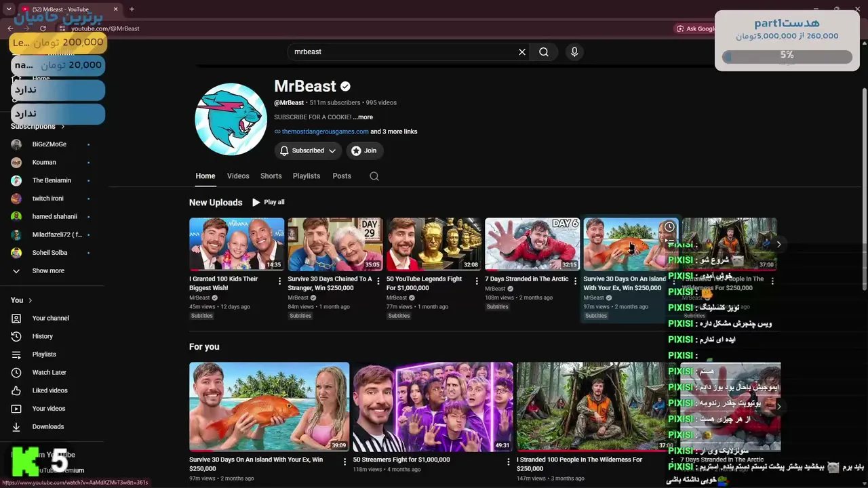The image size is (868, 488).
Task: Play the For you island thumbnail with the fish
Action: (269, 407)
